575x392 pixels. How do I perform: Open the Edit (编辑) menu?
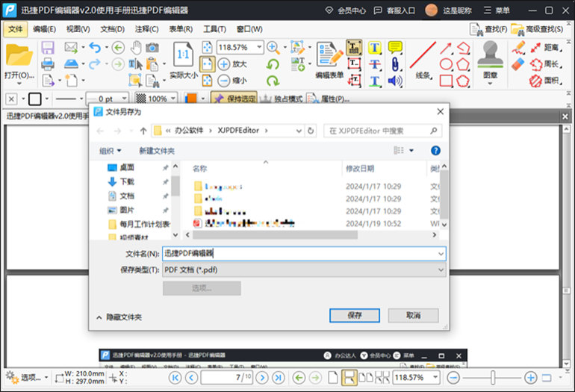point(44,29)
